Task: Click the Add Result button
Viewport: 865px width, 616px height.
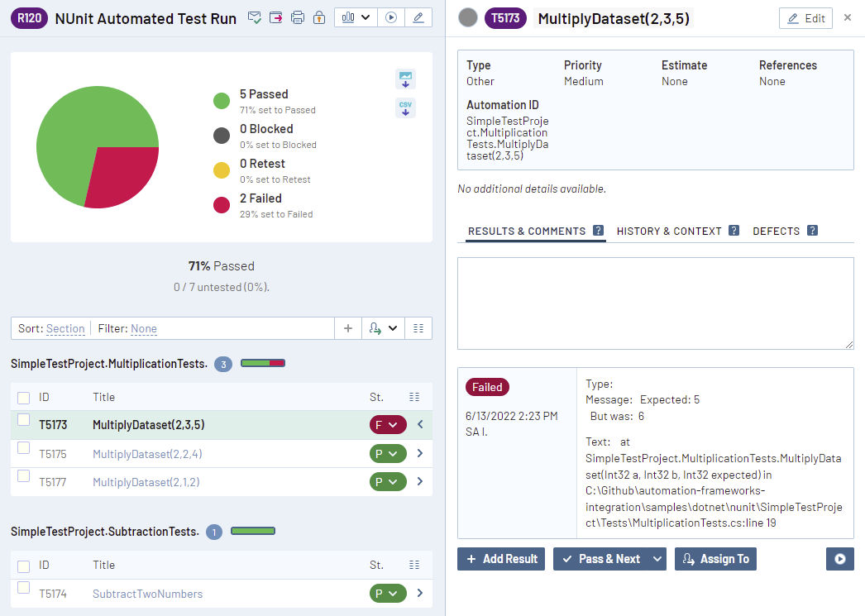Action: (501, 559)
